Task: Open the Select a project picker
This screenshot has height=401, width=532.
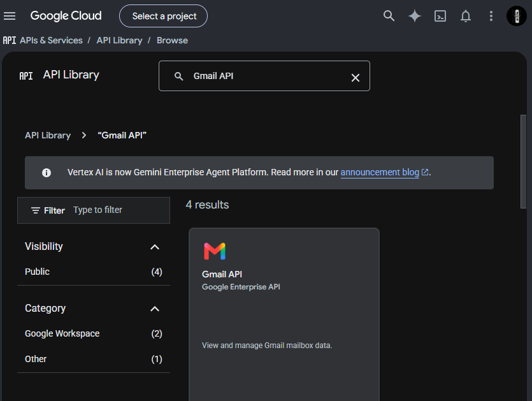Action: tap(163, 16)
